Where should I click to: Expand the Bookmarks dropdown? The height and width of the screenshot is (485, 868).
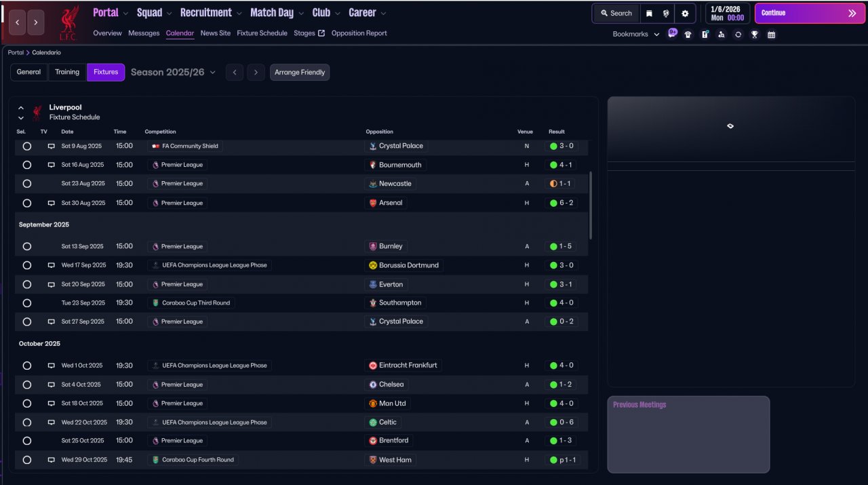[x=636, y=34]
